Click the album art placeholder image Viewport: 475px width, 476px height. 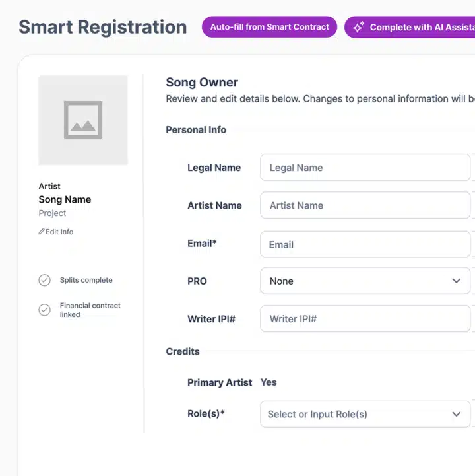click(x=83, y=120)
